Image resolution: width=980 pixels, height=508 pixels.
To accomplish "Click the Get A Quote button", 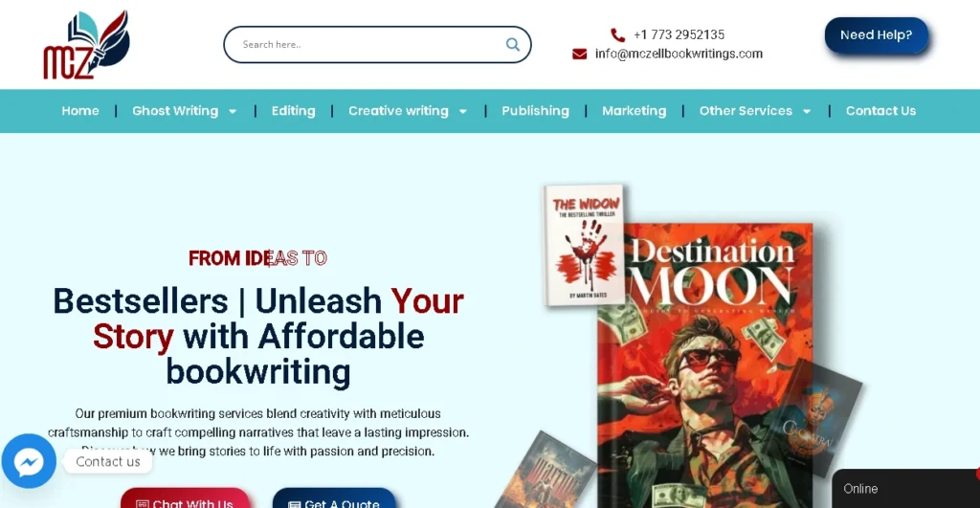I will click(334, 500).
